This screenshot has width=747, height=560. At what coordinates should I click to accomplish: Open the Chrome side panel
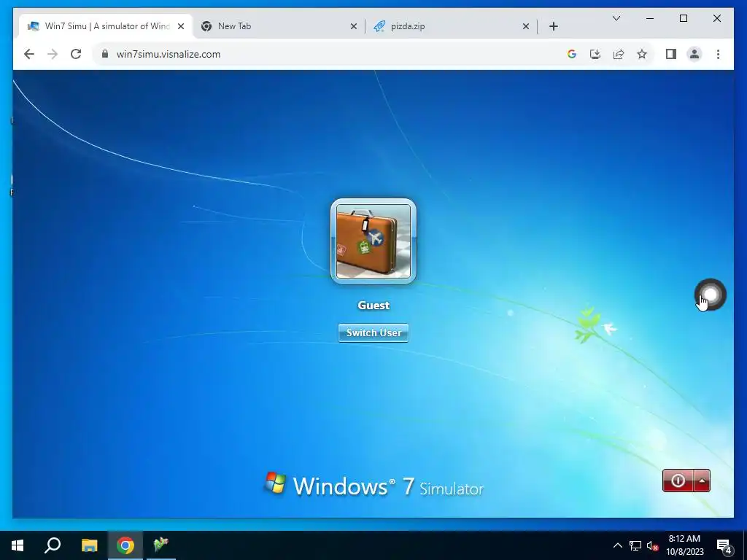671,54
